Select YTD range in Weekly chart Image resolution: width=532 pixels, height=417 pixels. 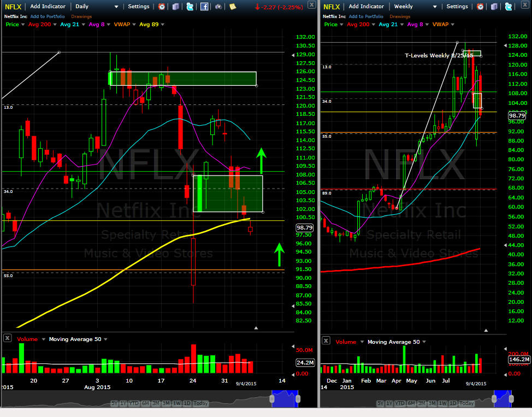click(400, 403)
